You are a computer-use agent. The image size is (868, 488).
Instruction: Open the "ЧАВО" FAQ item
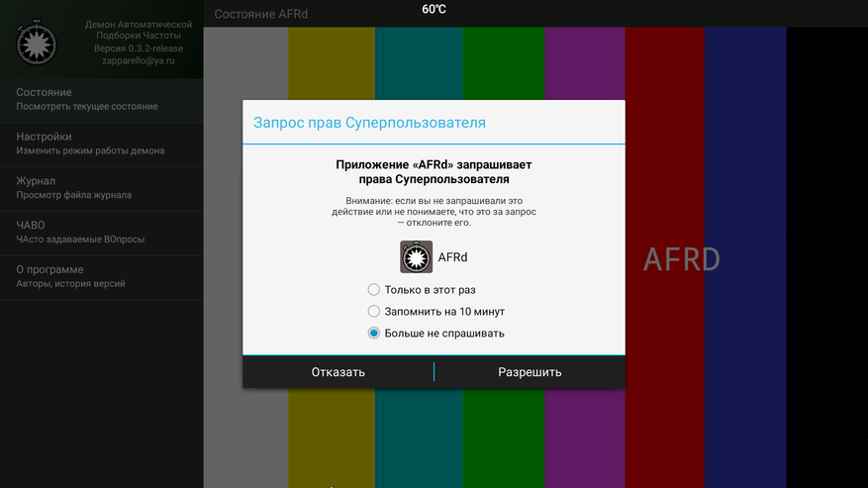coord(102,234)
